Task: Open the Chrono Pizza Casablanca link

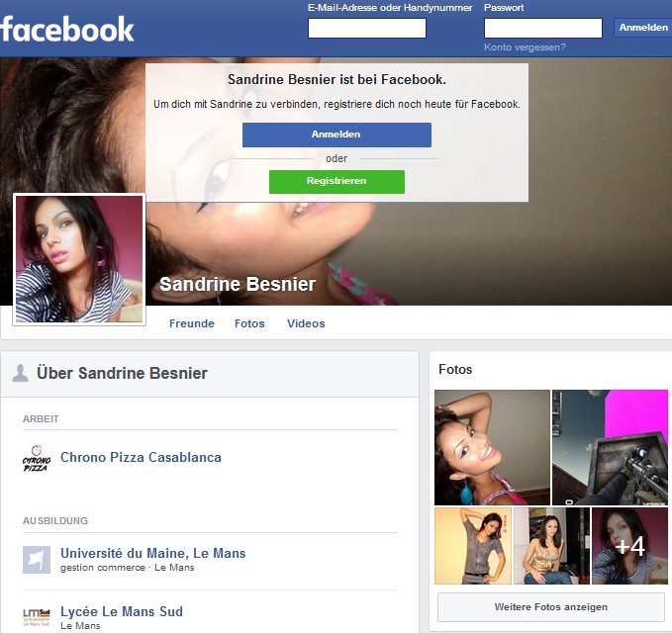Action: 141,457
